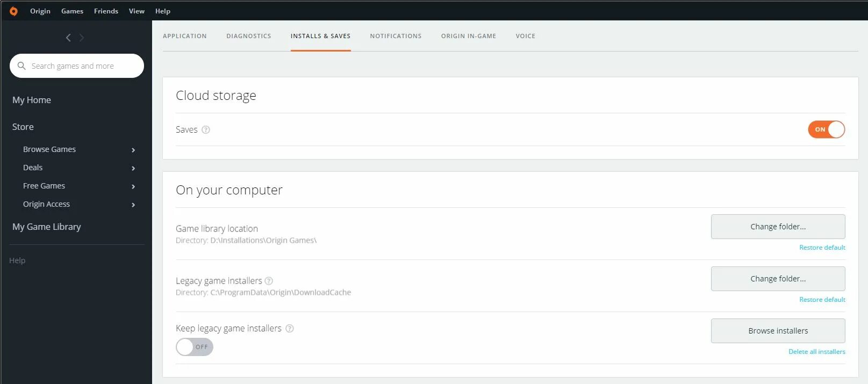Click the On your computer heading

[229, 190]
